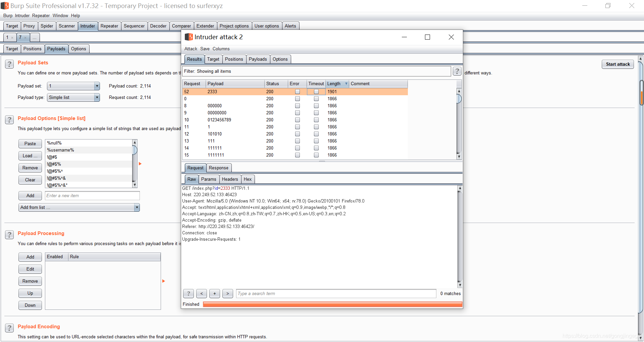Screen dimensions: 644x342
Task: Click the Type a search term field
Action: pyautogui.click(x=336, y=294)
